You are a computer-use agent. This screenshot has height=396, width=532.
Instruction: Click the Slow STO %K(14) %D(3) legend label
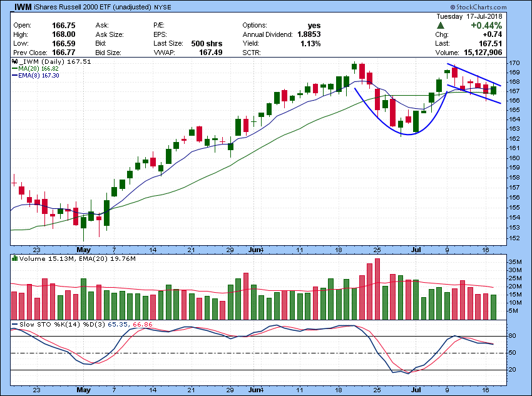62,325
